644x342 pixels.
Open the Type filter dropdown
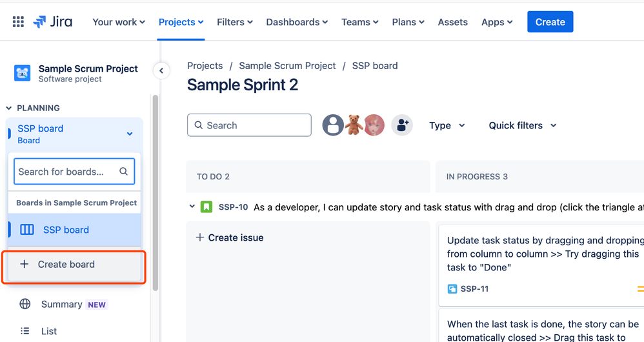click(x=447, y=126)
